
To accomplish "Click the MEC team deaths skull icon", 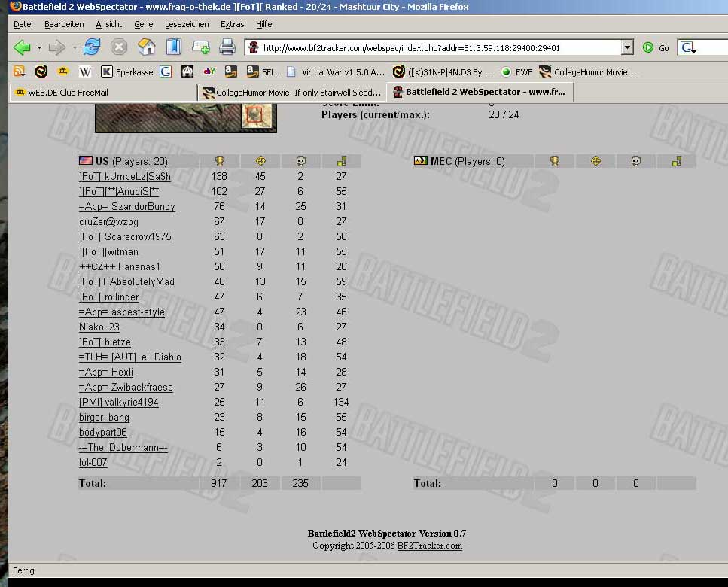I will point(636,161).
